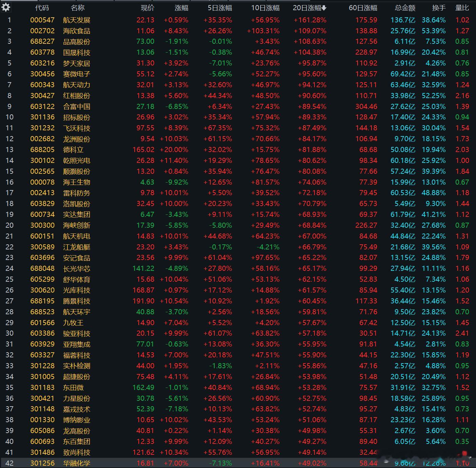Image resolution: width=476 pixels, height=468 pixels.
Task: Open 博纳影业 stock entry
Action: [x=77, y=420]
